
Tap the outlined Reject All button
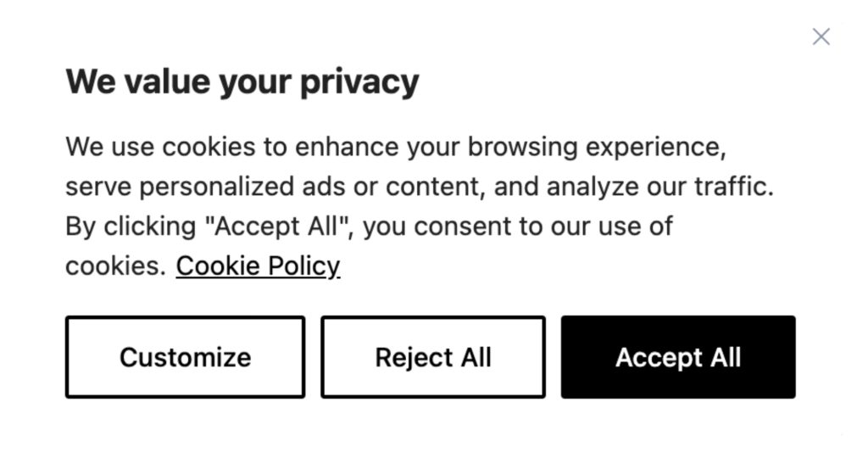tap(433, 357)
